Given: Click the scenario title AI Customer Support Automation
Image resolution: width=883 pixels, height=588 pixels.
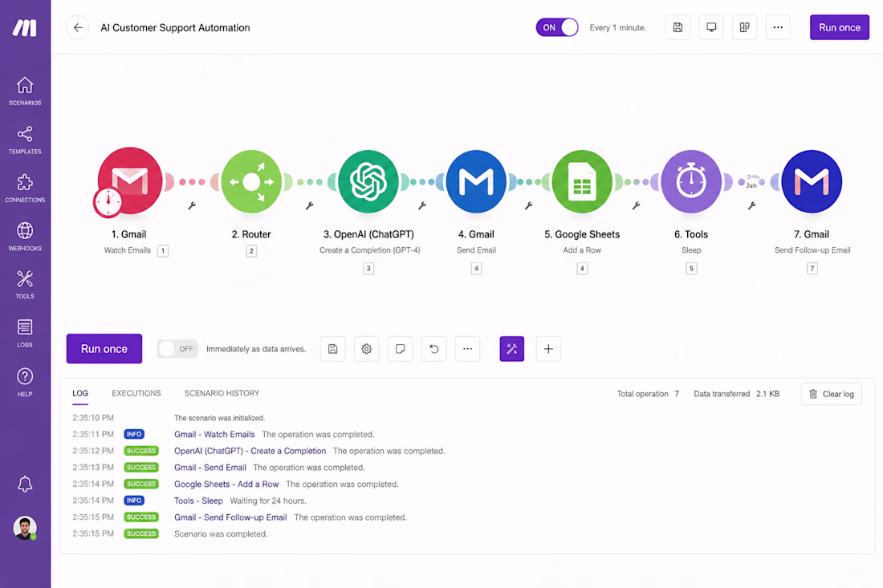Looking at the screenshot, I should 175,27.
